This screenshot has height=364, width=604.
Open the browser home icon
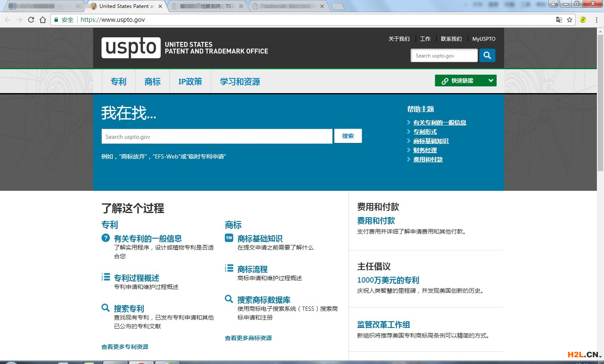coord(43,20)
